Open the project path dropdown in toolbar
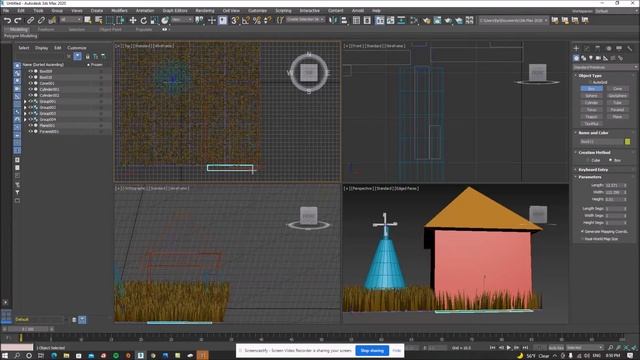 [x=513, y=20]
